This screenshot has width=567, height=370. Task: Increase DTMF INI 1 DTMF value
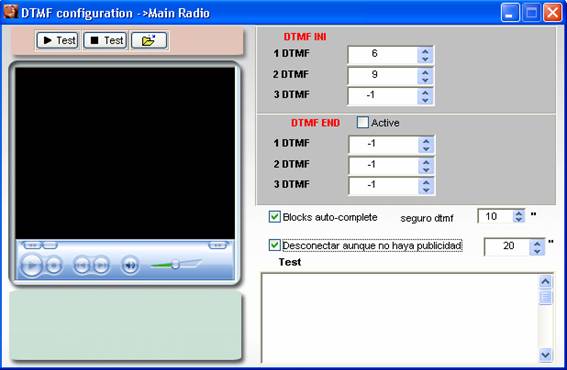tap(425, 51)
